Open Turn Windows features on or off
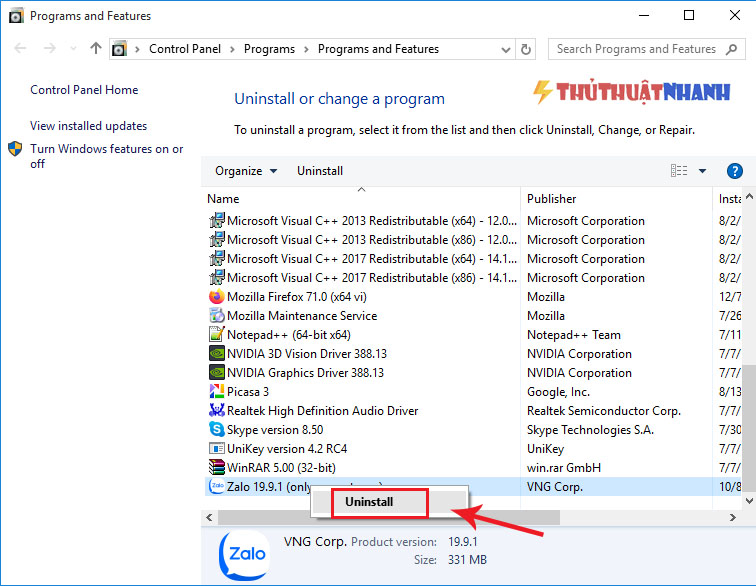Screen dimensions: 756x586 [x=107, y=156]
